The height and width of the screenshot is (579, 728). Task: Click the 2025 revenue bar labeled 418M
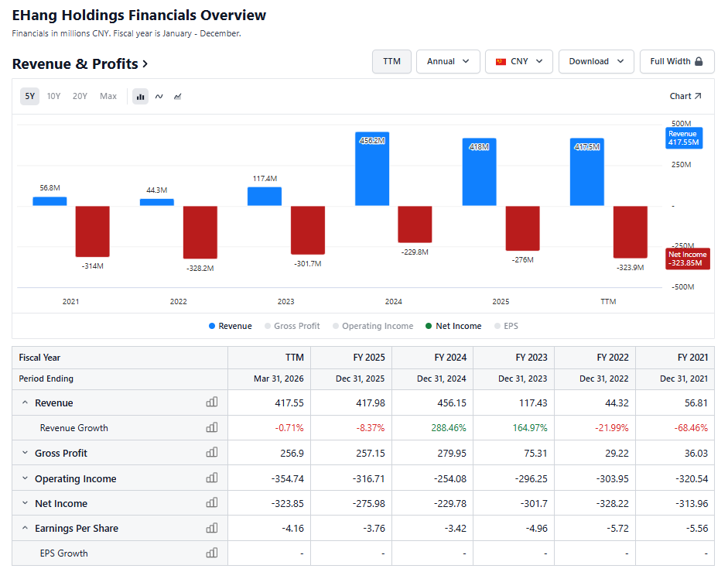coord(479,172)
